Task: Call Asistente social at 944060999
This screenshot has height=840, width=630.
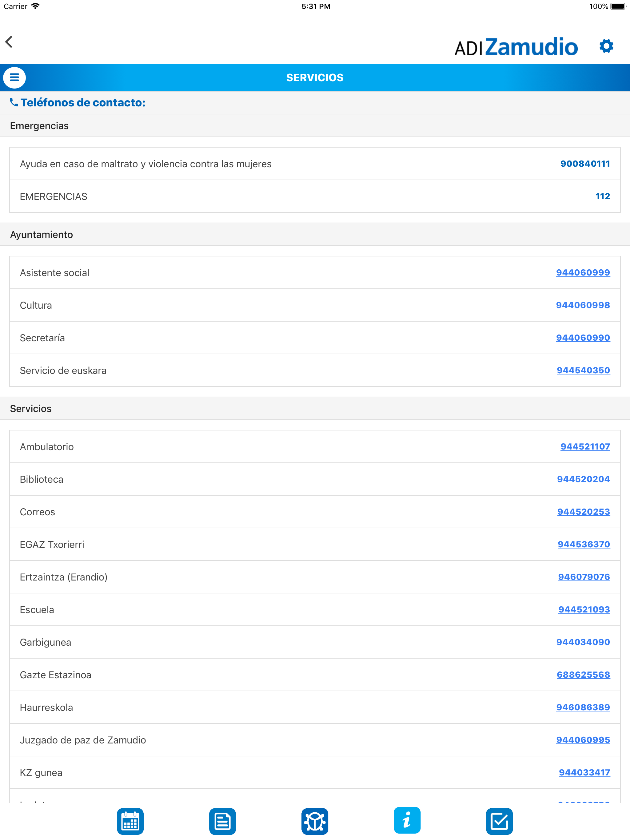Action: (x=583, y=273)
